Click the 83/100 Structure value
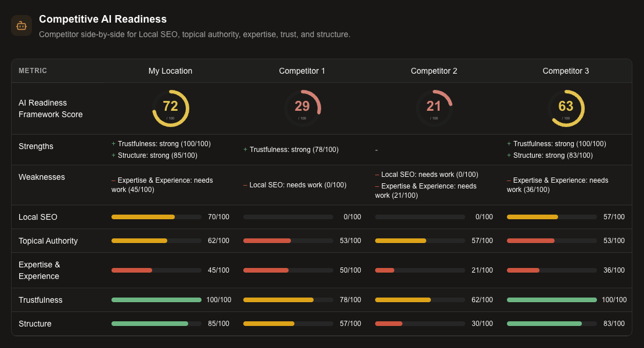644x348 pixels. coord(614,324)
